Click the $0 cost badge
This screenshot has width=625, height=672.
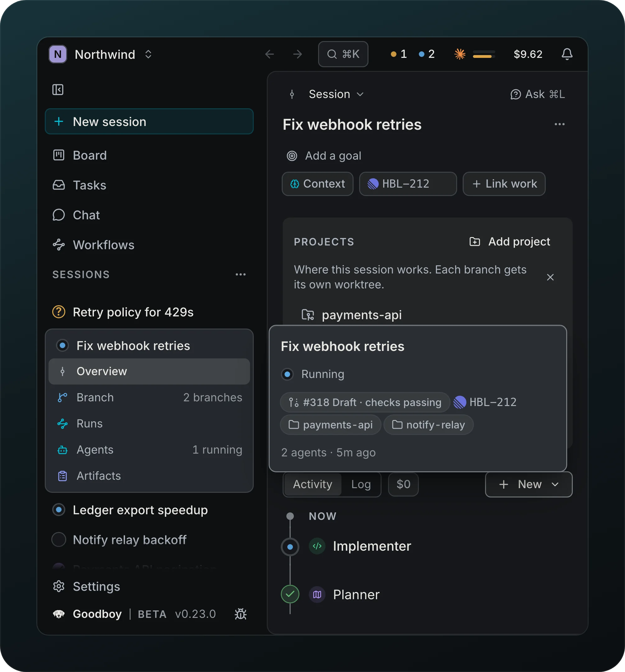tap(403, 484)
